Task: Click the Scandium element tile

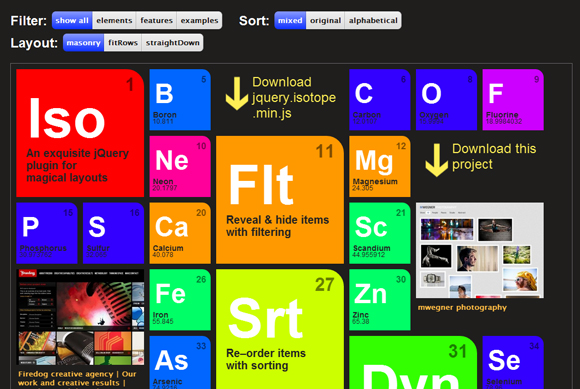Action: tap(380, 233)
